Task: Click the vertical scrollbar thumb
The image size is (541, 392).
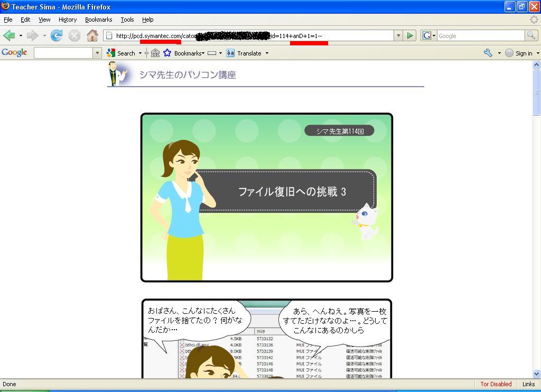Action: (537, 92)
